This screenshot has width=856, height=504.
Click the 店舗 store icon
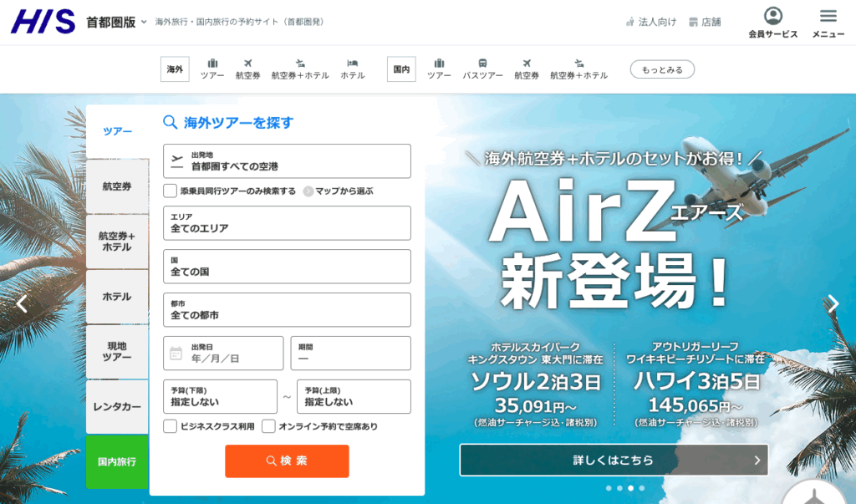coord(694,22)
